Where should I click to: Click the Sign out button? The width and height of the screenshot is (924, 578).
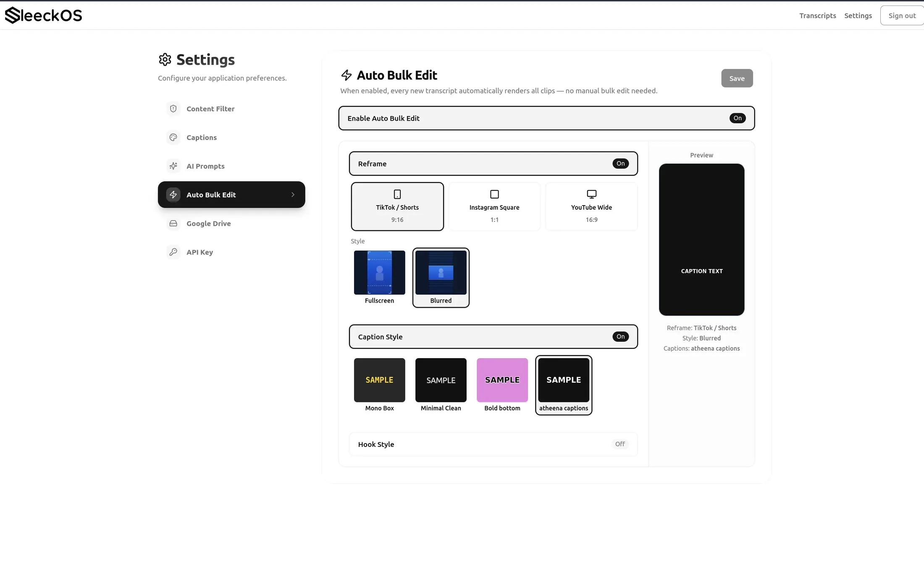(x=902, y=16)
